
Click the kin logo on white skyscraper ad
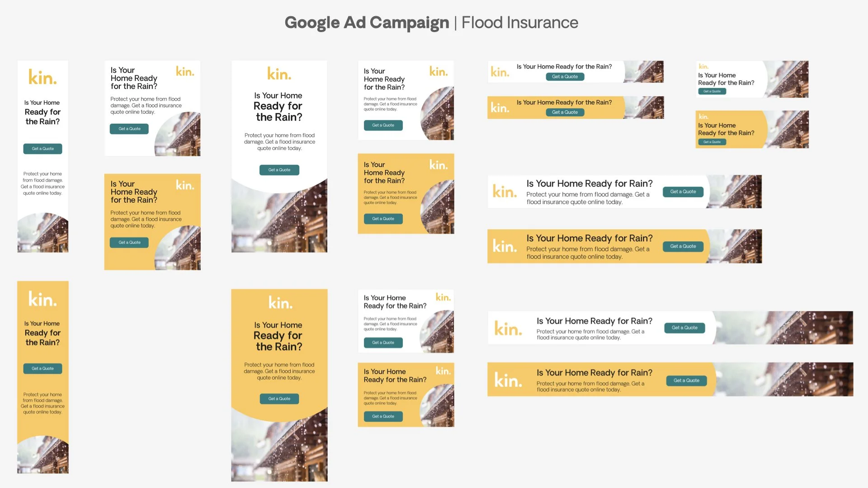42,77
